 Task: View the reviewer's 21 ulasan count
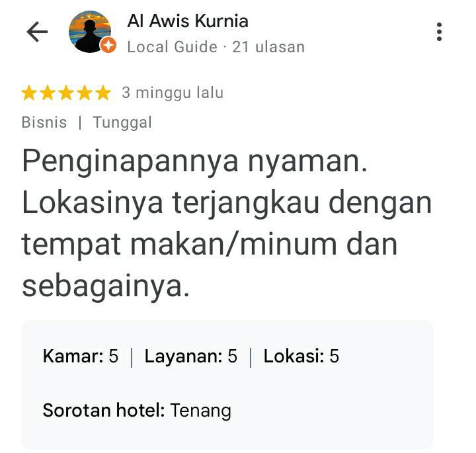pyautogui.click(x=268, y=47)
